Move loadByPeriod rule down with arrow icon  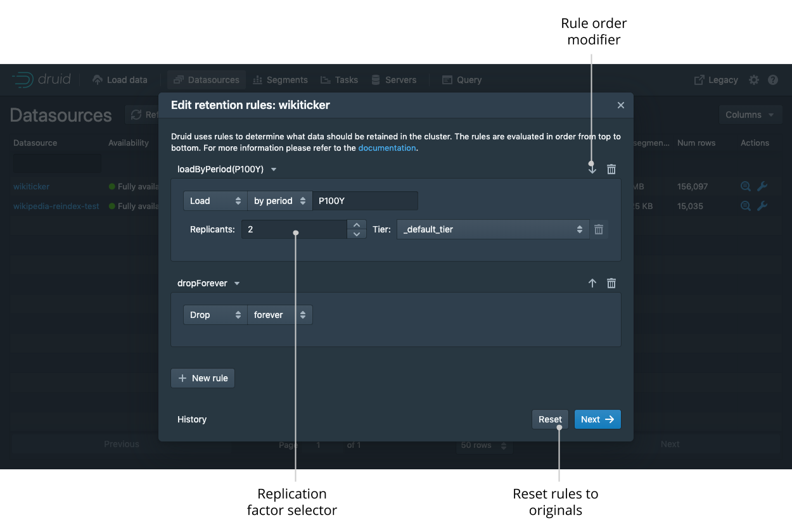click(x=592, y=169)
